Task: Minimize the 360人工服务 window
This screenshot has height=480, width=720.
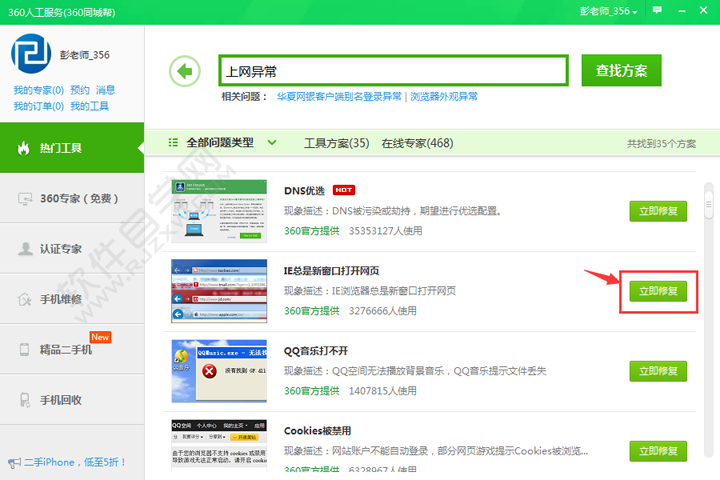Action: pos(682,11)
